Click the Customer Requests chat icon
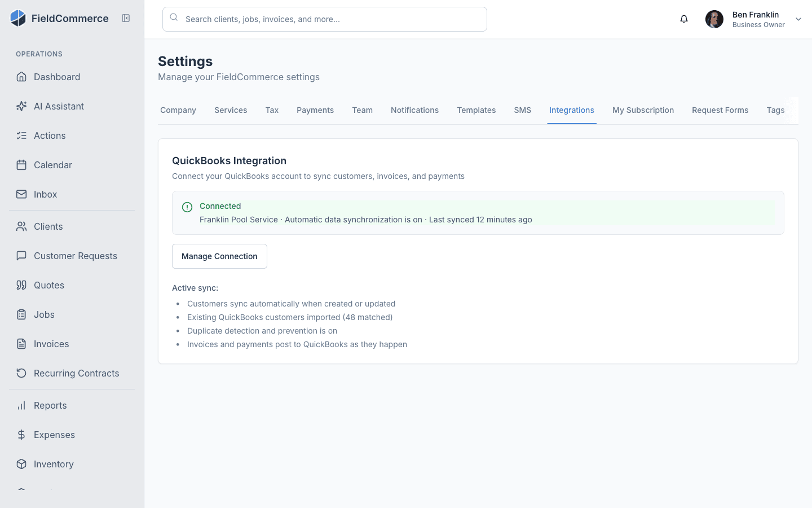The height and width of the screenshot is (508, 812). coord(21,256)
